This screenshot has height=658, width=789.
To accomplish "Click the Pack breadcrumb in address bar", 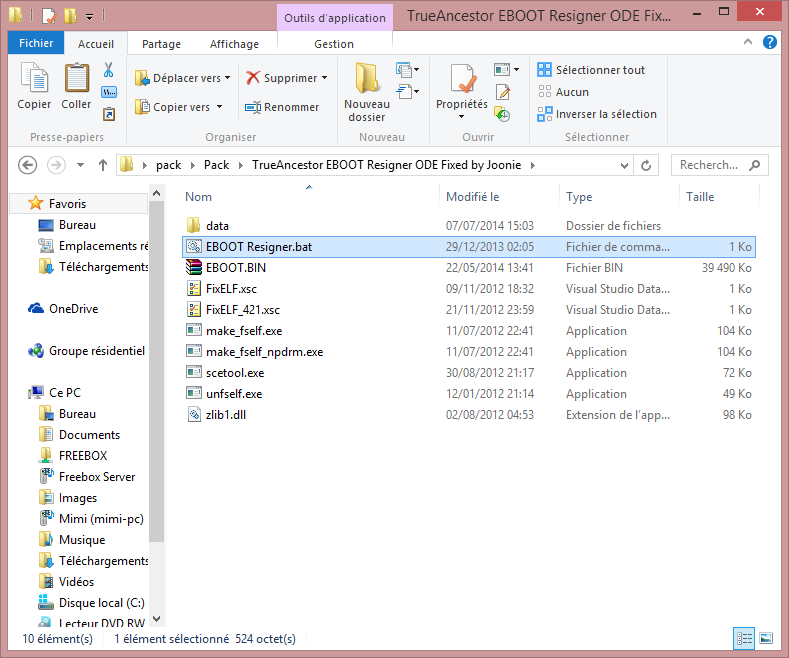I will (216, 165).
